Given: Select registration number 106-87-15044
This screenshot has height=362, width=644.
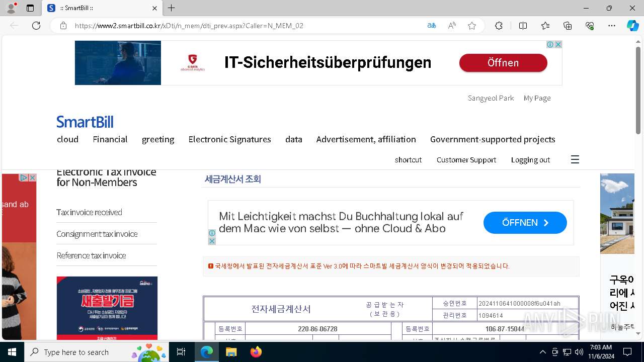Looking at the screenshot, I should pyautogui.click(x=505, y=329).
